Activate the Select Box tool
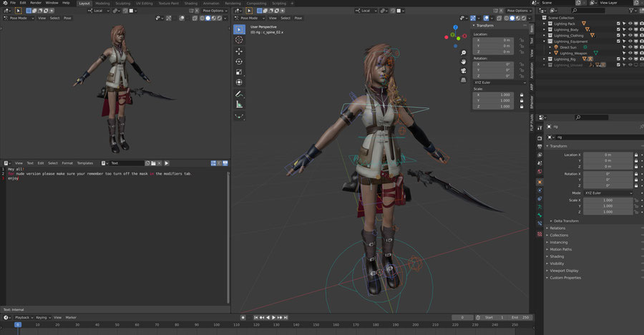Screen dimensions: 644x335 coord(239,29)
